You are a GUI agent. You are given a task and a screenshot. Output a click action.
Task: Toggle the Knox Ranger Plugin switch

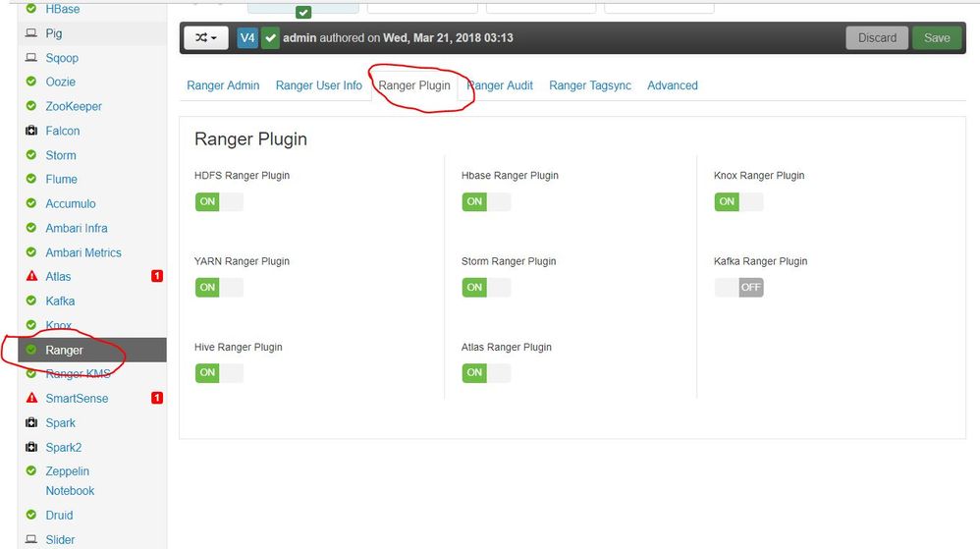click(x=738, y=201)
